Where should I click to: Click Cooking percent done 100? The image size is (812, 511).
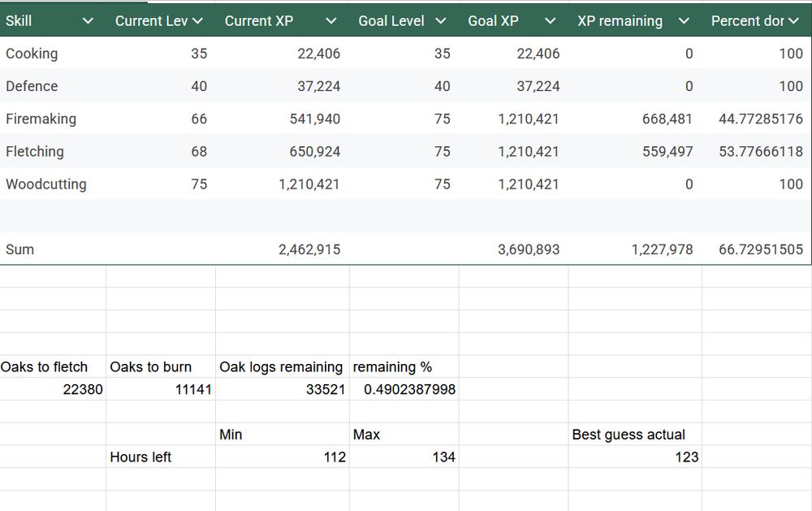pos(791,54)
